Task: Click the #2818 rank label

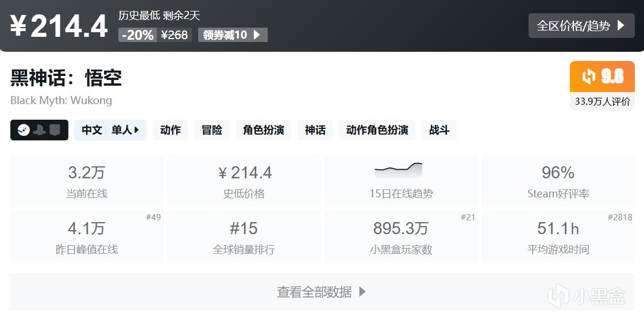Action: coord(620,217)
